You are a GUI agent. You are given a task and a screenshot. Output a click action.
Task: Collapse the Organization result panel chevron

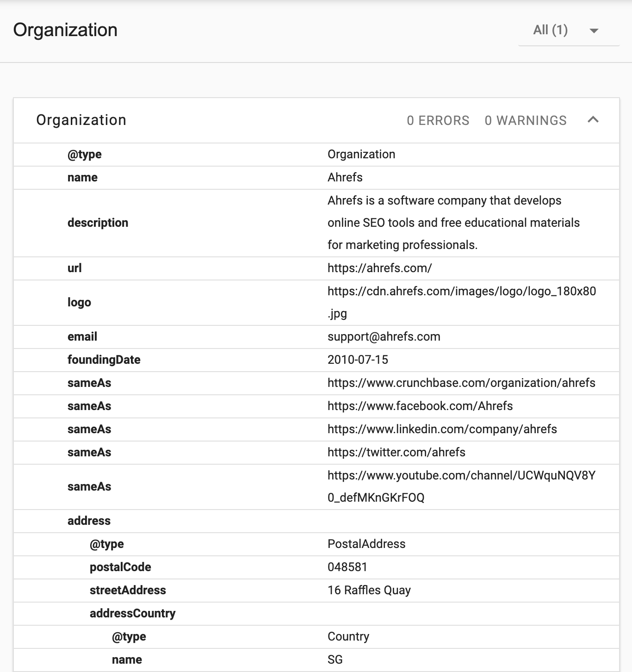593,120
